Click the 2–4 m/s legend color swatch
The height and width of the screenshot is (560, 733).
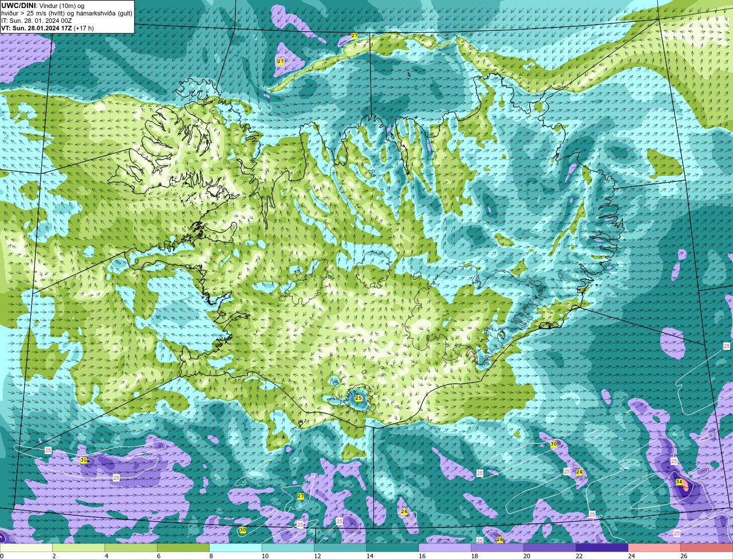pyautogui.click(x=78, y=547)
